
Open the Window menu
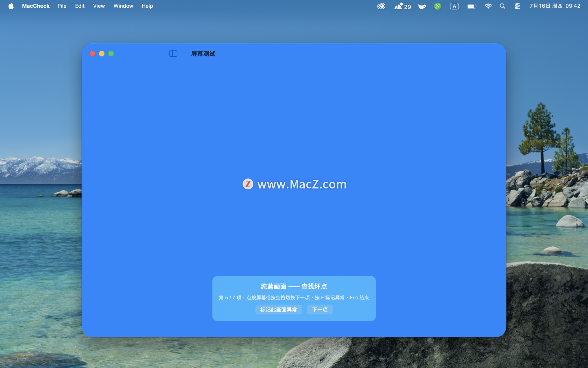tap(123, 6)
